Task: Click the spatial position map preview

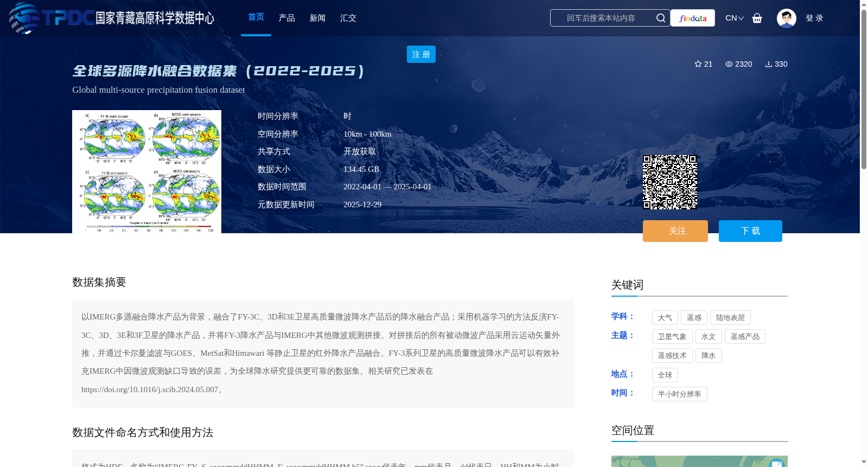Action: click(699, 462)
